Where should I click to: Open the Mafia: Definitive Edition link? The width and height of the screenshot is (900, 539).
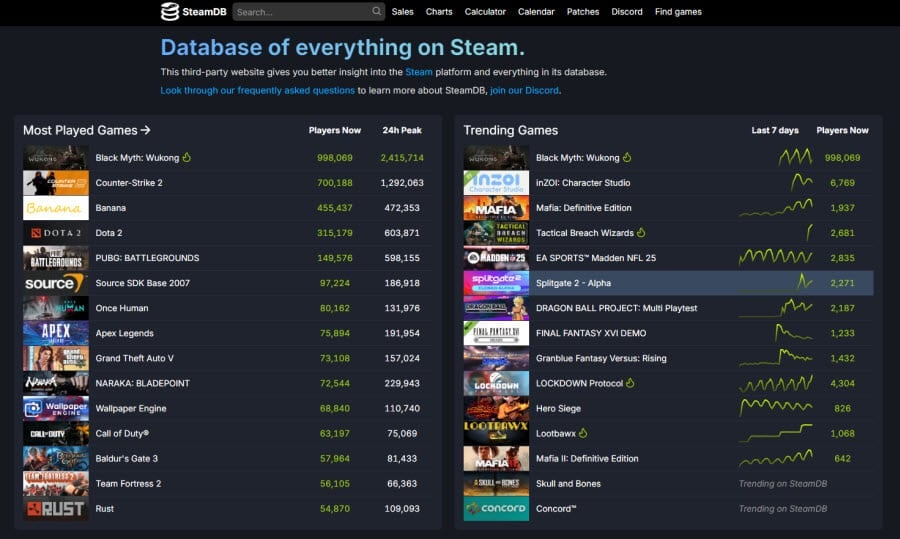(x=583, y=208)
